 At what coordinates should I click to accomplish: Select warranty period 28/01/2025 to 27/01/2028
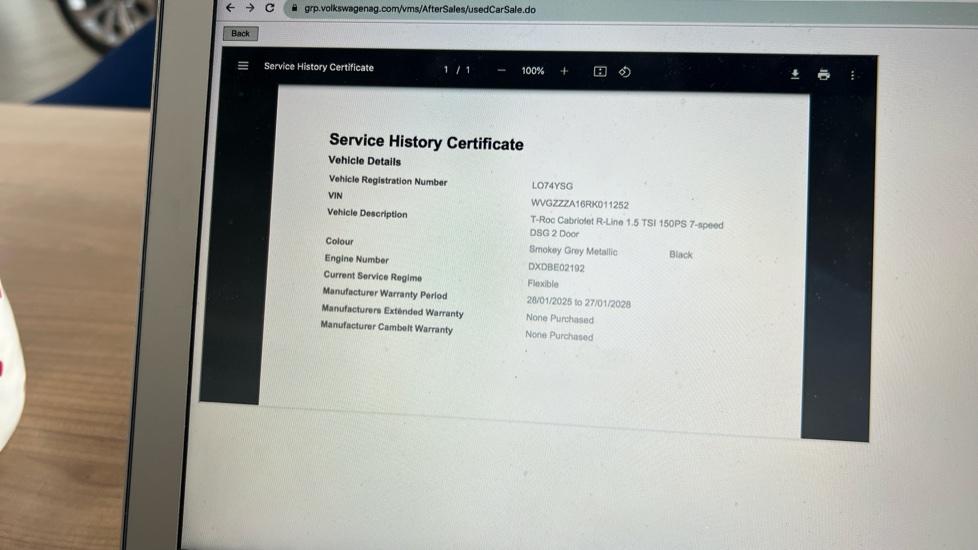click(578, 302)
